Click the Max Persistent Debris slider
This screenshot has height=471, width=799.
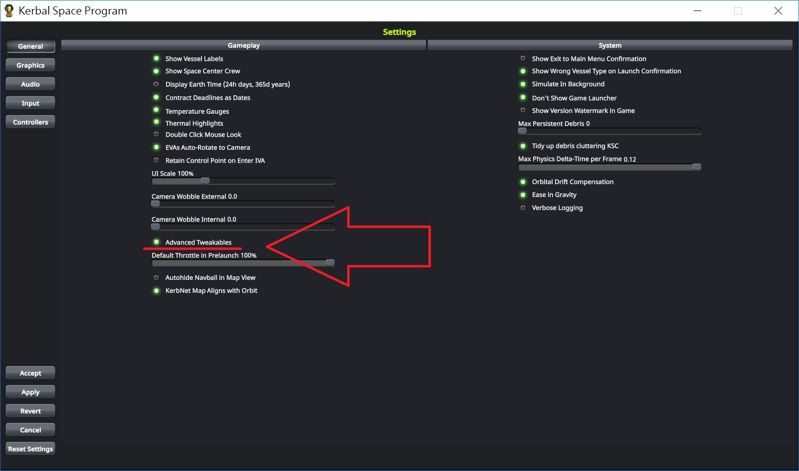(609, 132)
